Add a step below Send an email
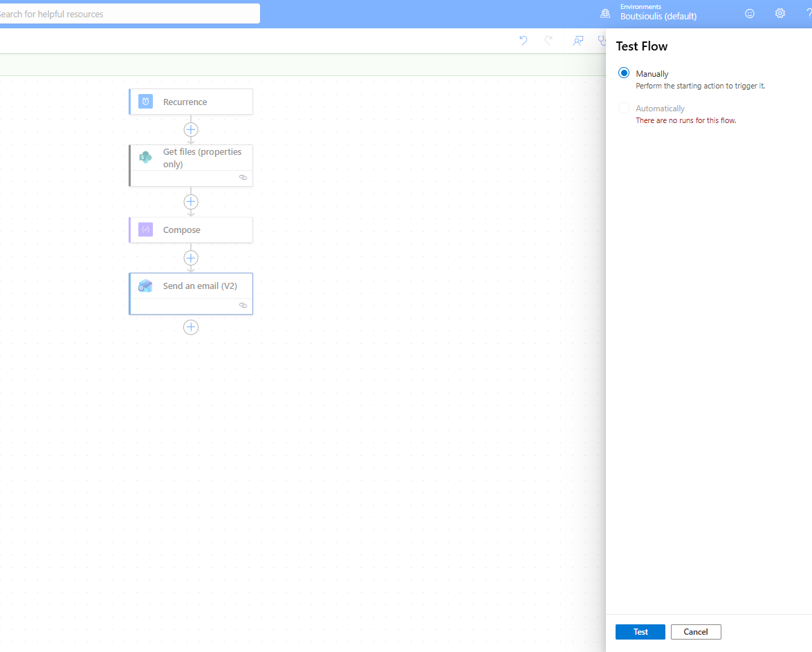The image size is (812, 652). pos(191,327)
